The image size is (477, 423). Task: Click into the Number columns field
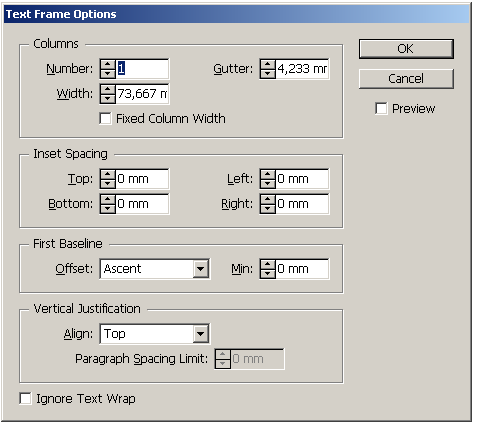[x=142, y=69]
